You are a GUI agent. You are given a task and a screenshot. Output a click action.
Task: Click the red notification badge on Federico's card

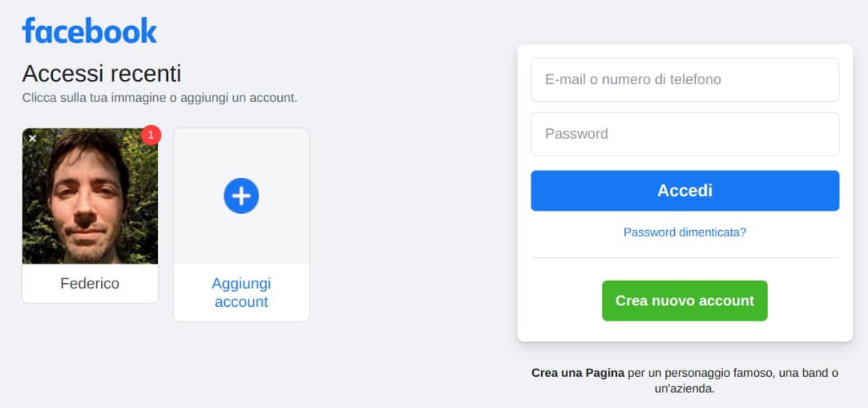coord(151,135)
